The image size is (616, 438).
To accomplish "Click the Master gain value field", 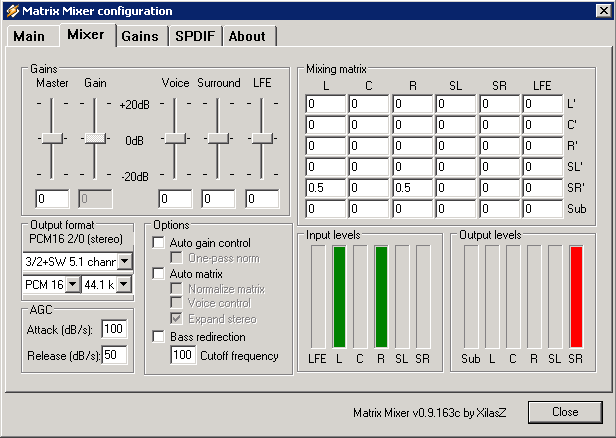I will (x=52, y=199).
